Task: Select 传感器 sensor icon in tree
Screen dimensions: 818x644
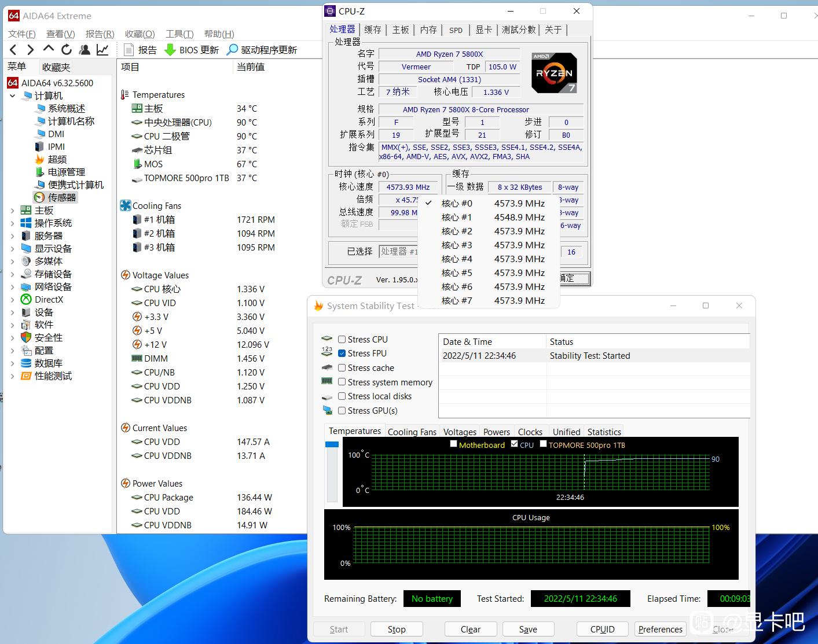Action: pos(39,197)
